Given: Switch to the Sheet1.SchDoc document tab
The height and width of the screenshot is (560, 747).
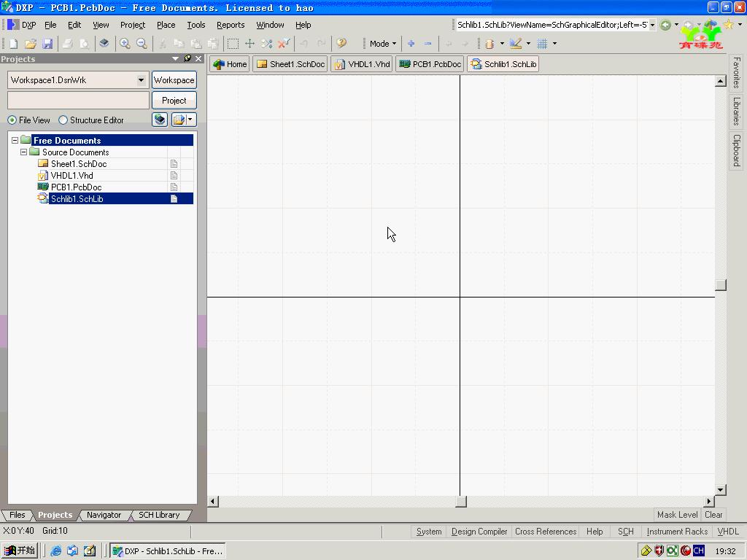Looking at the screenshot, I should (290, 64).
